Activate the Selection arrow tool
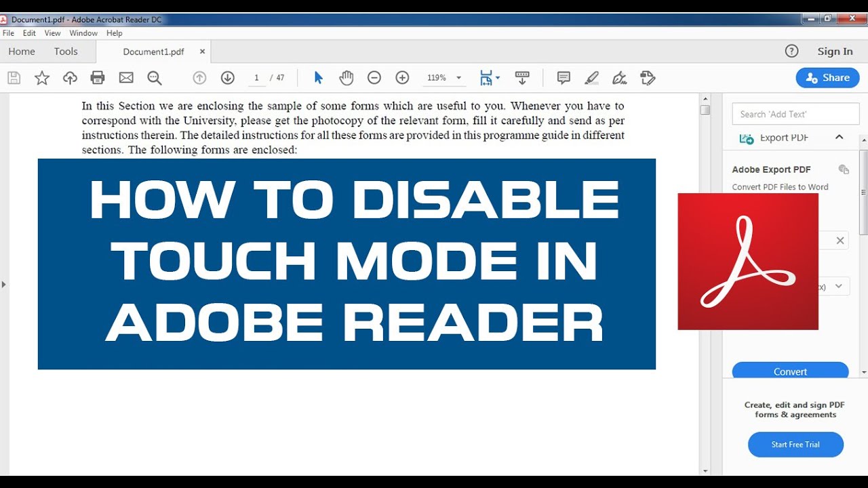 pos(318,78)
